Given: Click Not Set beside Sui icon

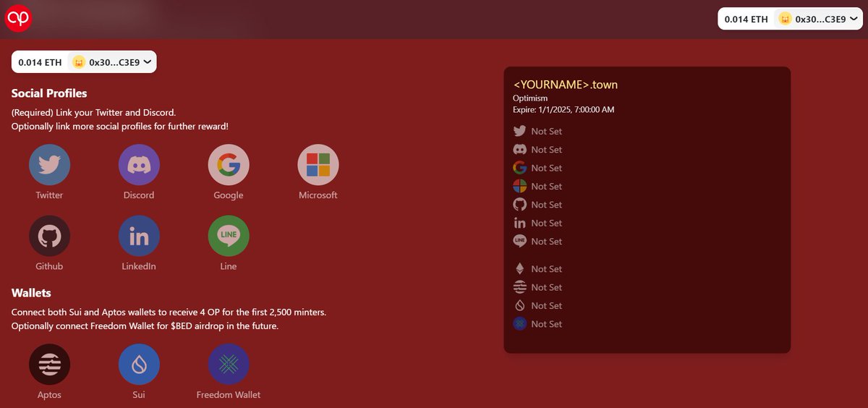Looking at the screenshot, I should pyautogui.click(x=546, y=306).
